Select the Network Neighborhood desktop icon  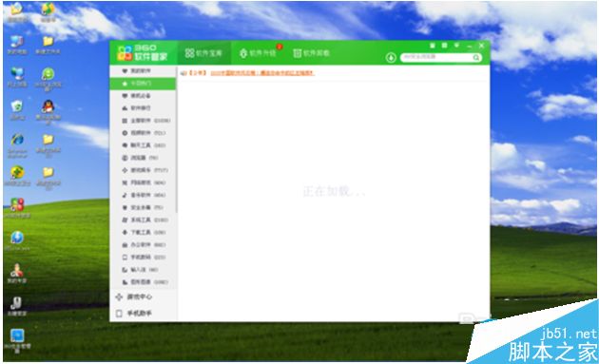pos(17,77)
